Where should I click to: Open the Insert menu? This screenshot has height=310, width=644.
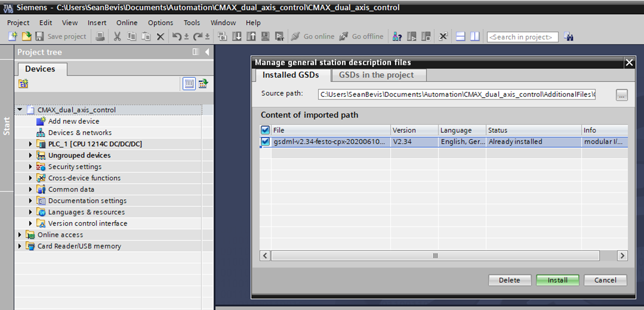(97, 22)
